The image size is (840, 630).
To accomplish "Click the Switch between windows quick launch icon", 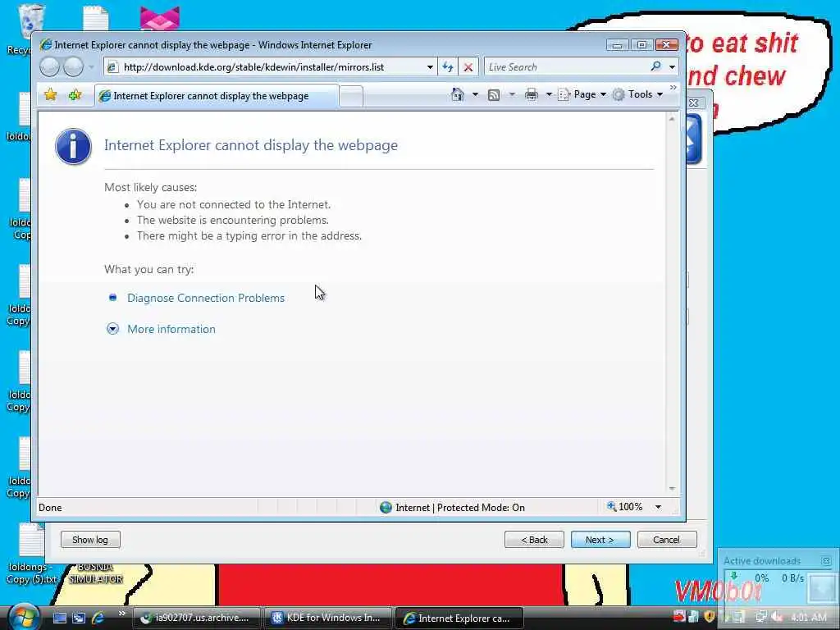I will (79, 618).
